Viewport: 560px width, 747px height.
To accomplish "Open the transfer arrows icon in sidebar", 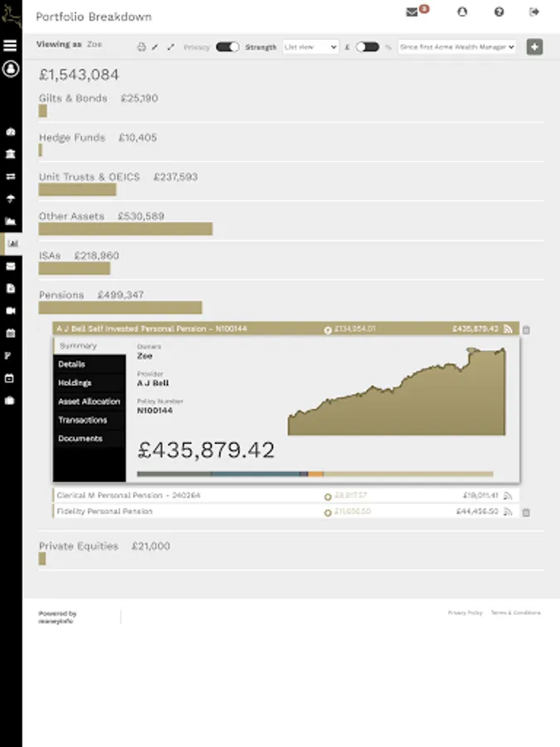I will pos(11,176).
